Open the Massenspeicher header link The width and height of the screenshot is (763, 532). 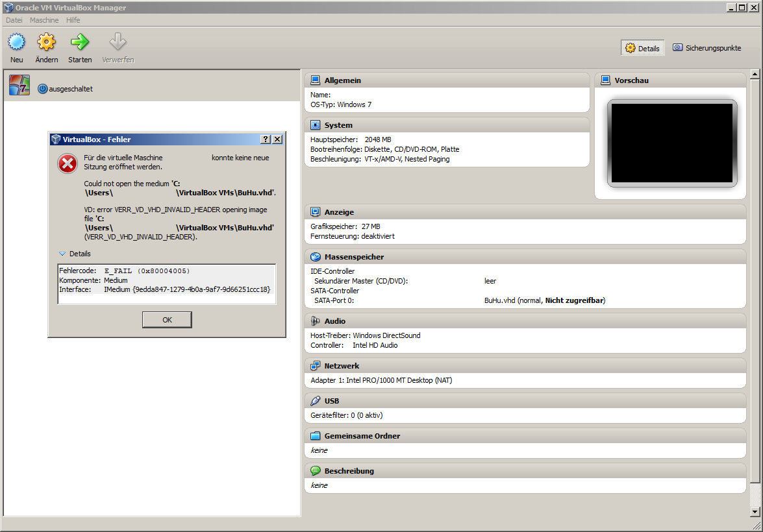(355, 257)
